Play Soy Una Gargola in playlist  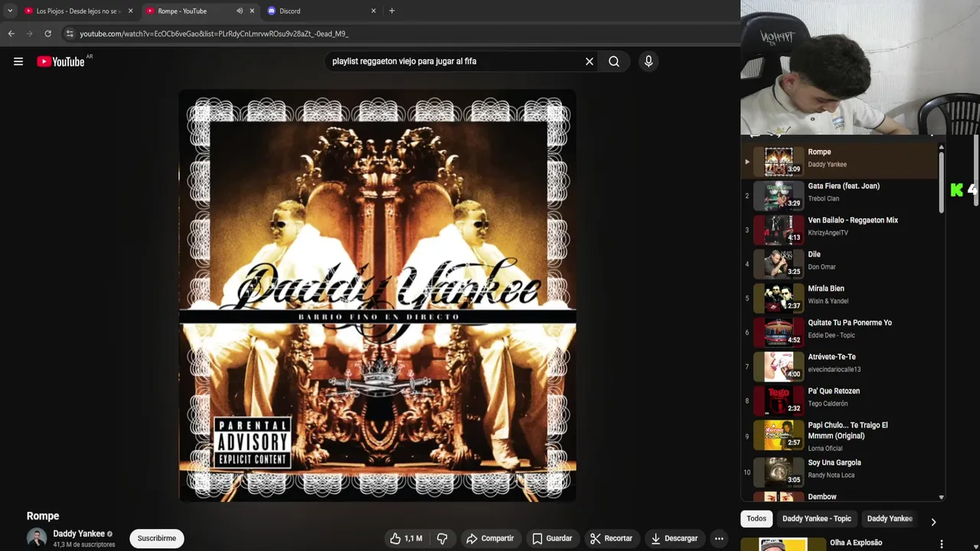840,472
